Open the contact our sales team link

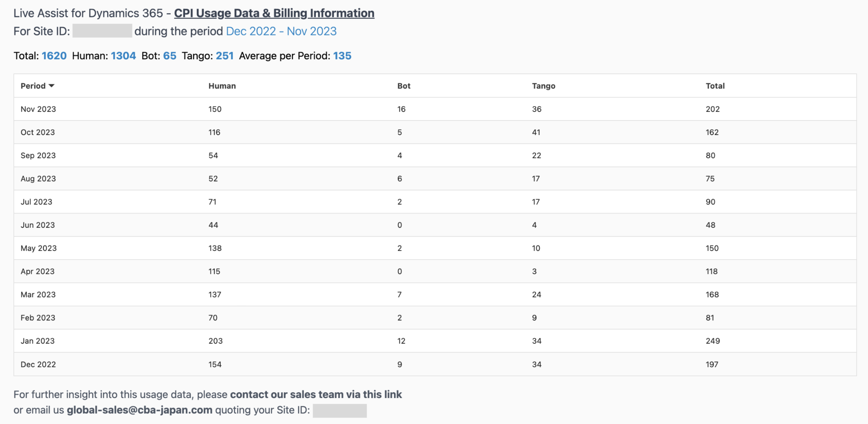point(316,394)
